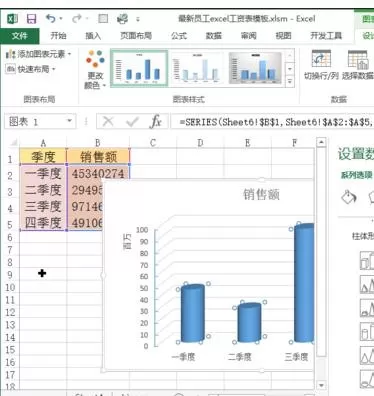Screen dimensions: 374x396
Task: Click the chart title 销售额
Action: (261, 194)
